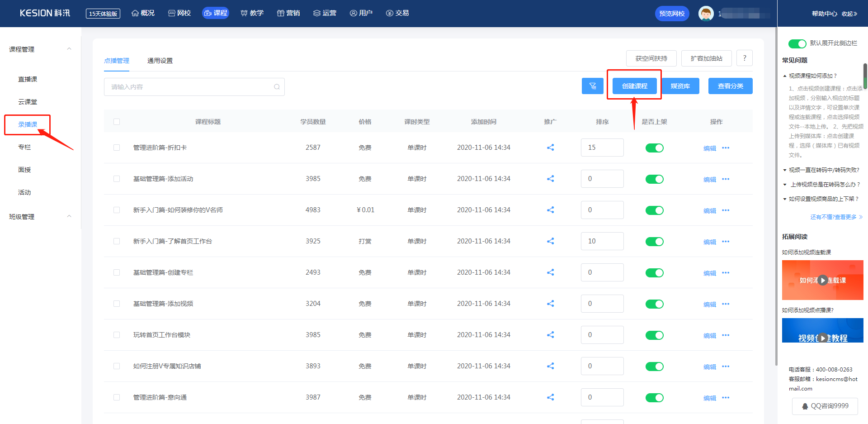Click the user avatar in top bar
The height and width of the screenshot is (424, 868).
pos(706,14)
